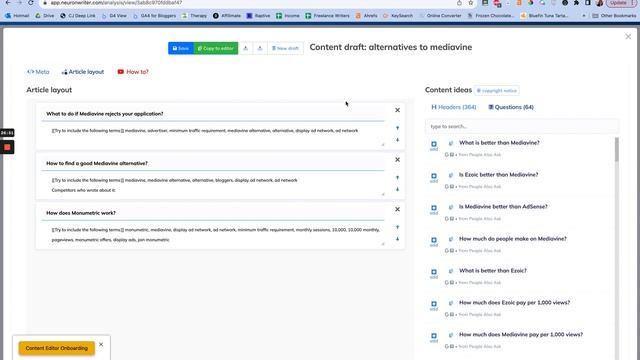
Task: Copy 'How much do people make on Mediavine?' icon
Action: click(x=451, y=239)
